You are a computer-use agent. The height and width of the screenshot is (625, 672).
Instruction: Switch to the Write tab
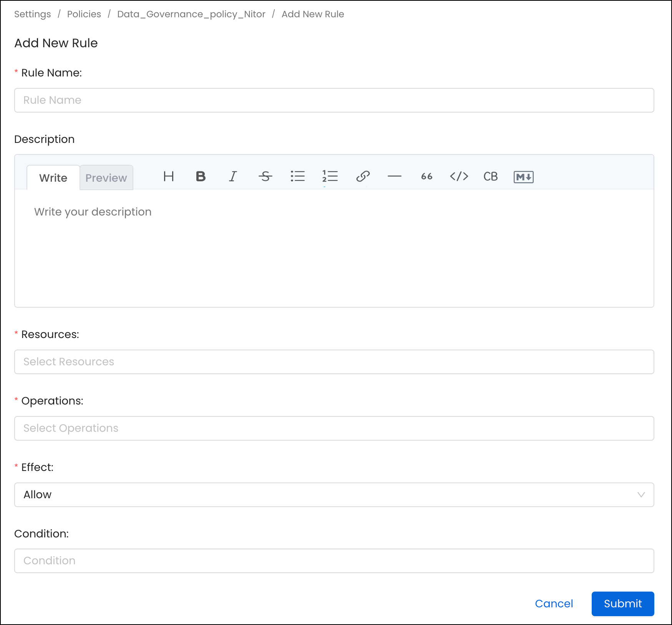point(53,177)
